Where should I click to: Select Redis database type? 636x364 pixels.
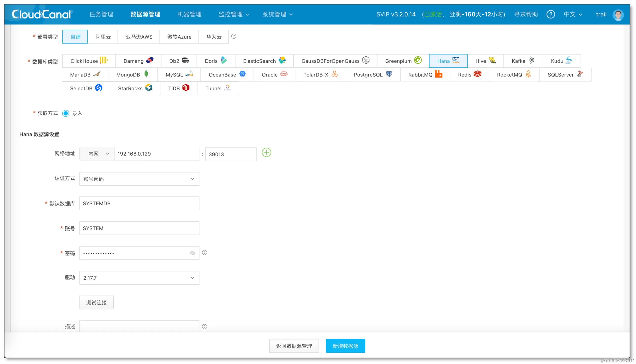click(x=469, y=75)
